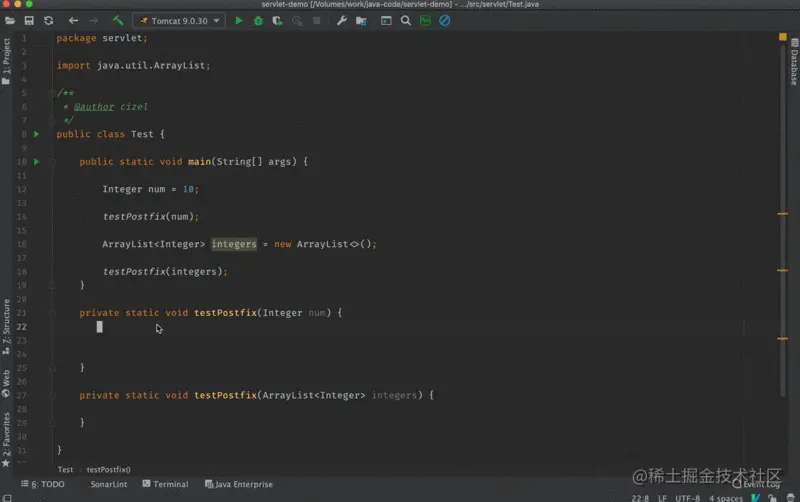Click the synchronize refresh icon in toolbar
This screenshot has height=502, width=800.
tap(48, 20)
